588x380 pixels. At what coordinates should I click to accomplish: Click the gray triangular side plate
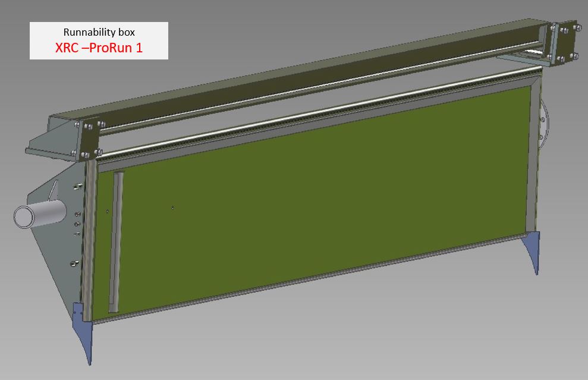coord(56,250)
